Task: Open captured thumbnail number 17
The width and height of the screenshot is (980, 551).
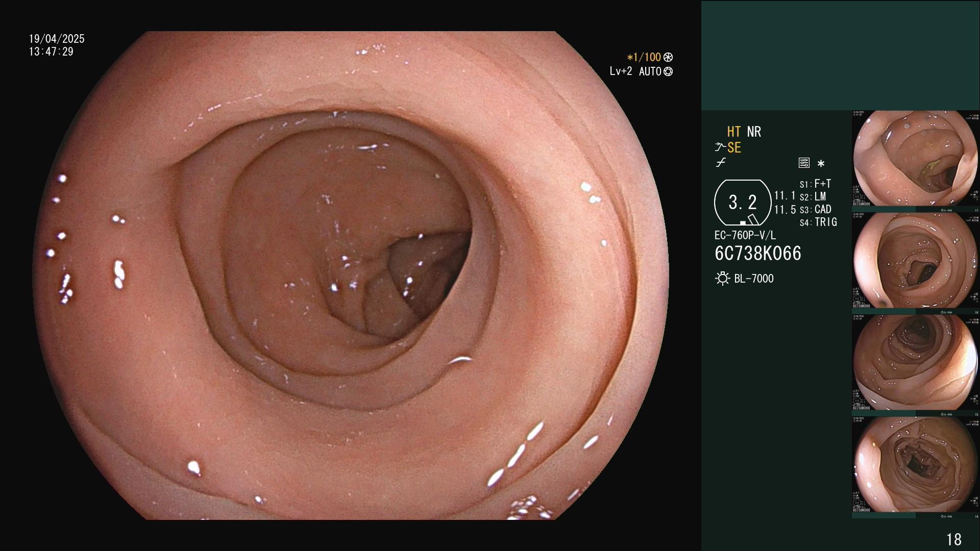Action: click(916, 159)
